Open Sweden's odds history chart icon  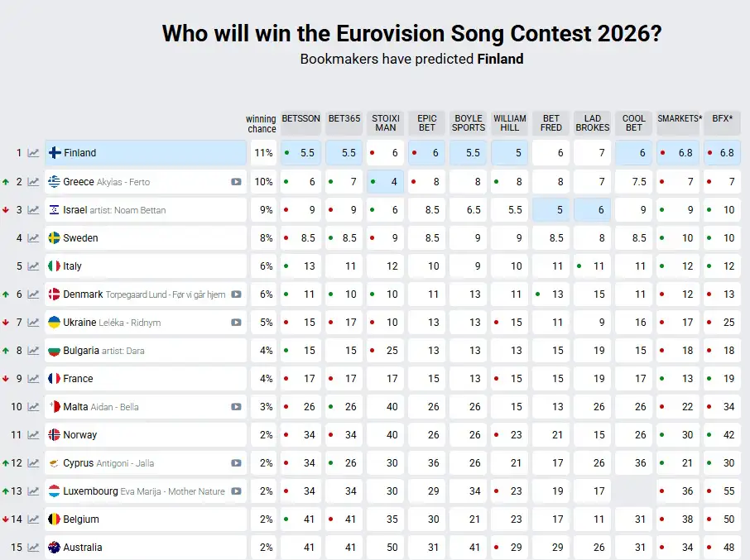(33, 238)
